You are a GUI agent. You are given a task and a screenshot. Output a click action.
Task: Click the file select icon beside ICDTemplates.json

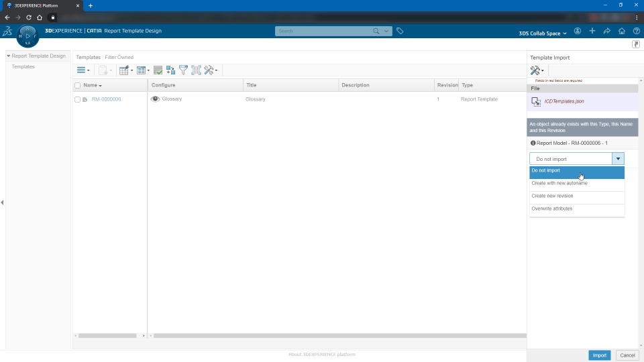coord(536,101)
